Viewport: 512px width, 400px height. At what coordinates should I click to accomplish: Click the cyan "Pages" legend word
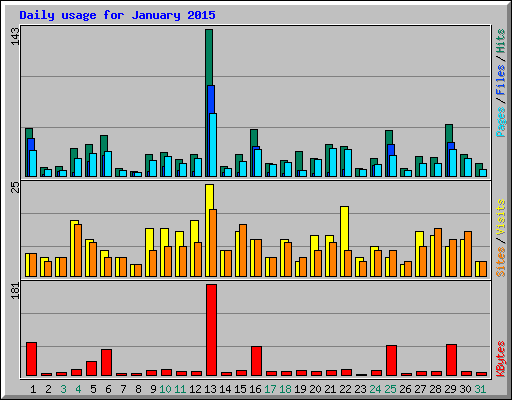(x=501, y=122)
